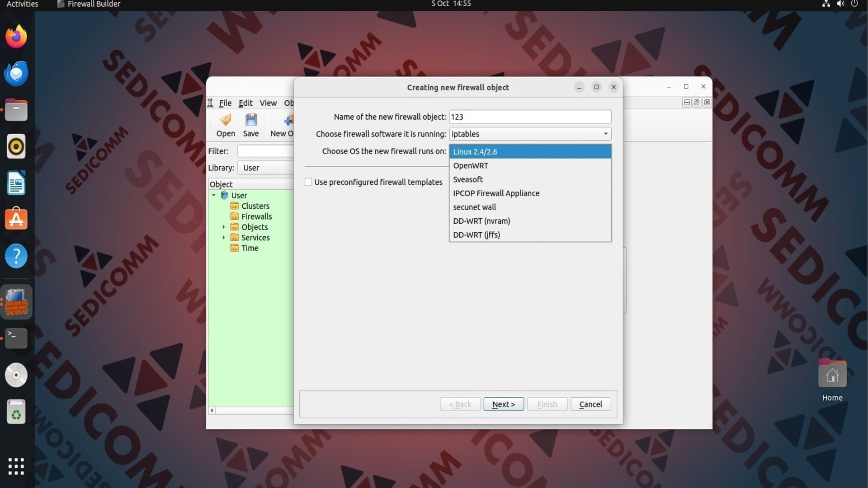Open Firefox from the dock

(x=16, y=37)
